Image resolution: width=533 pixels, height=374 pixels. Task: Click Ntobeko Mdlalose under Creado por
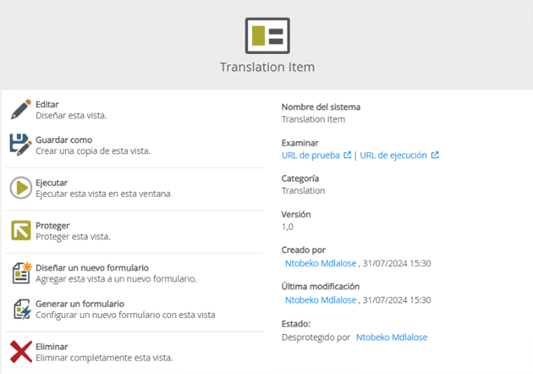[x=321, y=264]
